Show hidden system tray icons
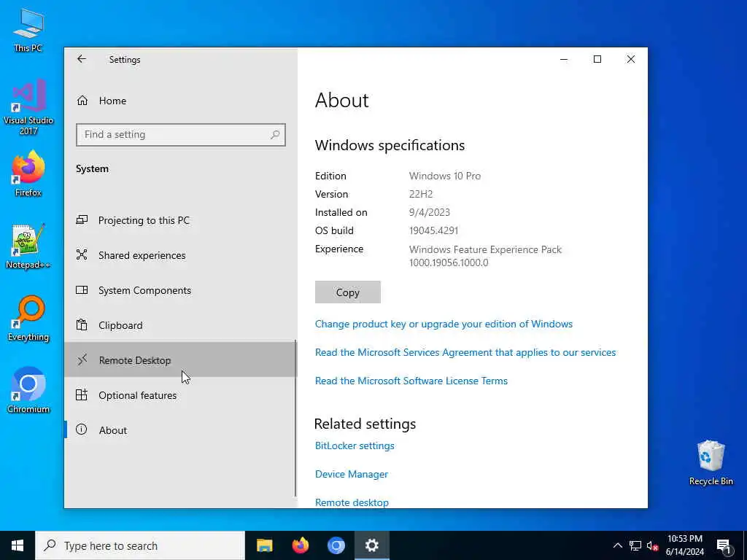 617,545
